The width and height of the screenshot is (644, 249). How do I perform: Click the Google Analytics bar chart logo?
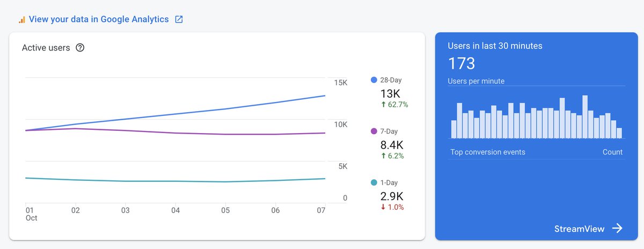tap(22, 20)
